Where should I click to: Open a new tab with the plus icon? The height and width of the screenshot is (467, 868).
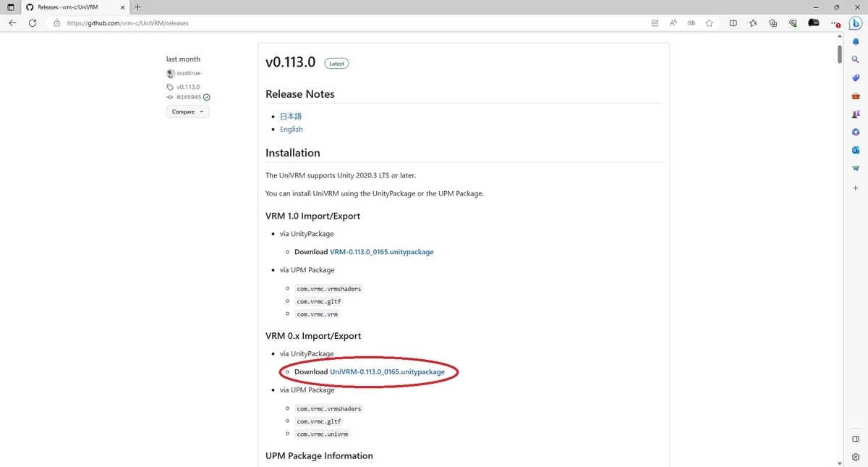tap(137, 7)
